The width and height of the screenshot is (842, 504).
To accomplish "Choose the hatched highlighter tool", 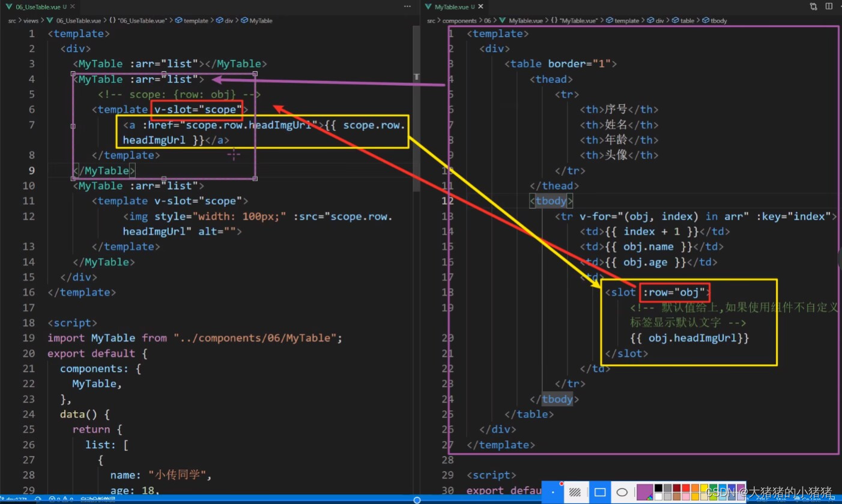I will 575,492.
